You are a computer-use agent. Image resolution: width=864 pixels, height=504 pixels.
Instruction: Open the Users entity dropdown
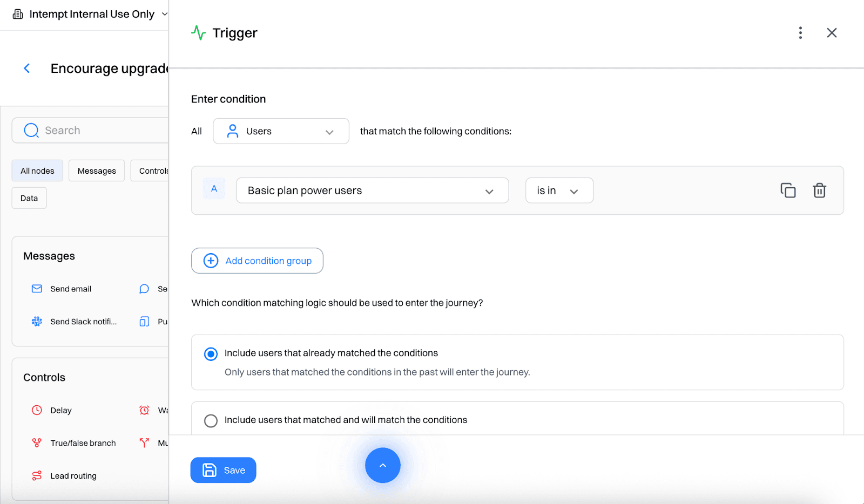point(281,131)
